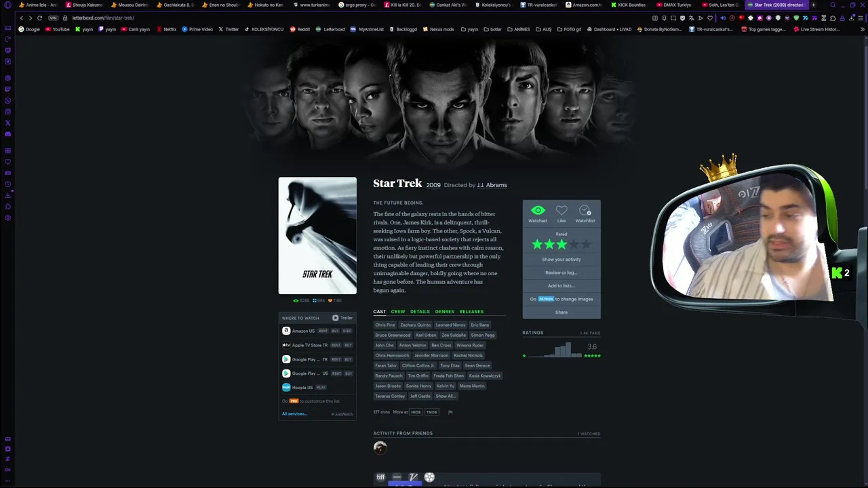
Task: Switch to the Details tab
Action: pyautogui.click(x=420, y=312)
